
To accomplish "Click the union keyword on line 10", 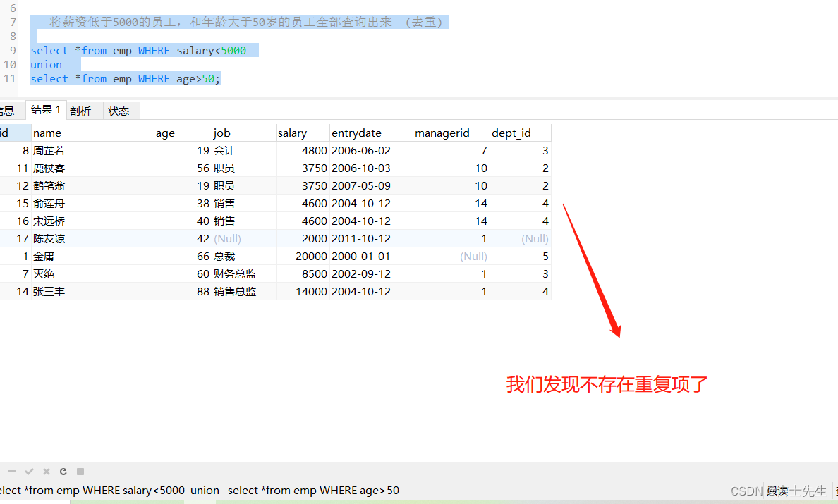I will click(46, 65).
